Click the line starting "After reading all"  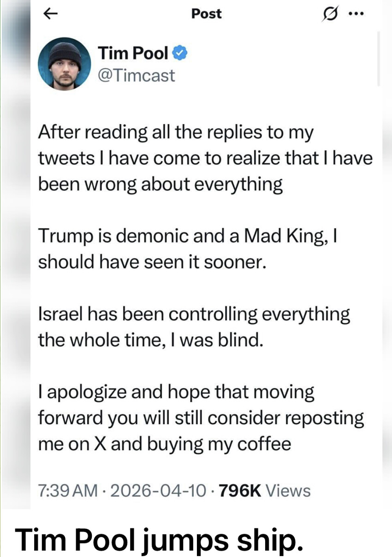[x=176, y=133]
